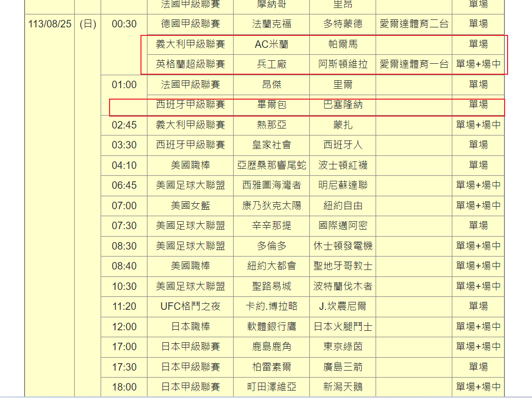Select the 軟體銀行鷹 team cell
This screenshot has height=398, width=532.
pyautogui.click(x=271, y=327)
